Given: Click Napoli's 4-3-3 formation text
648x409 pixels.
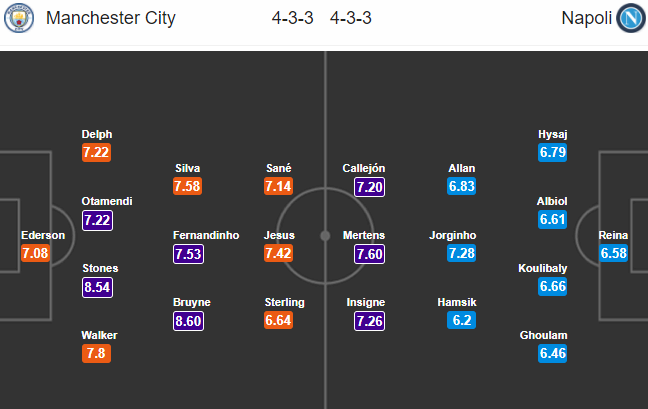Looking at the screenshot, I should tap(351, 18).
